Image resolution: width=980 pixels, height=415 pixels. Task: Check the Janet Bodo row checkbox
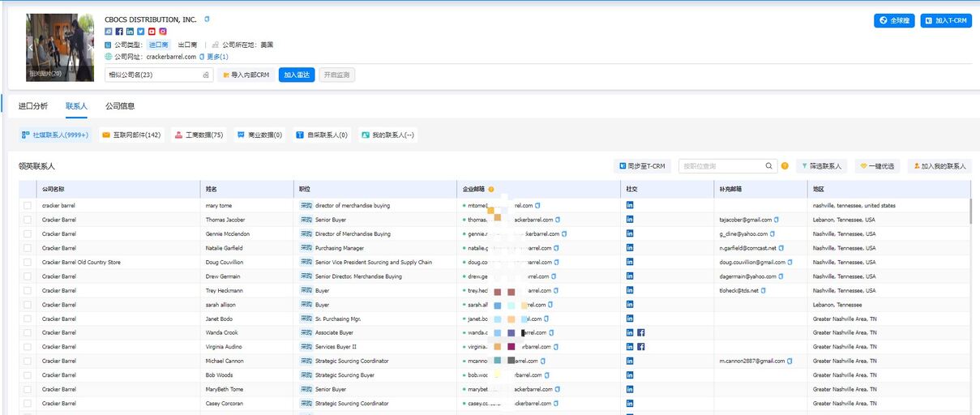click(x=28, y=319)
